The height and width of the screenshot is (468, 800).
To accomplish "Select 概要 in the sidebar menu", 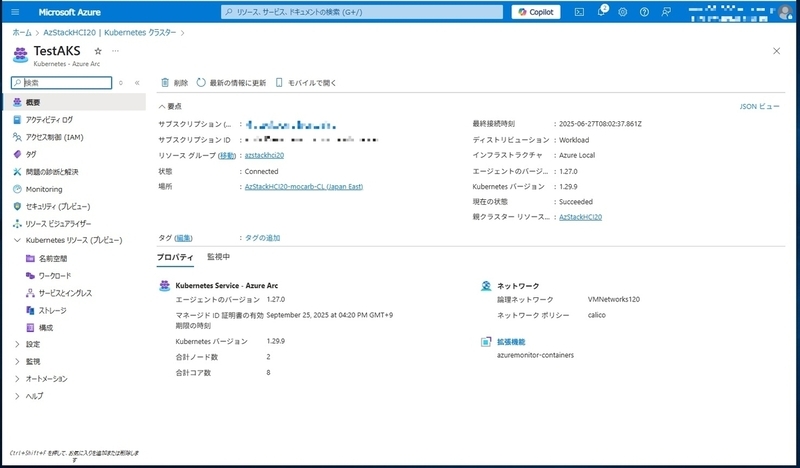I will (x=74, y=103).
